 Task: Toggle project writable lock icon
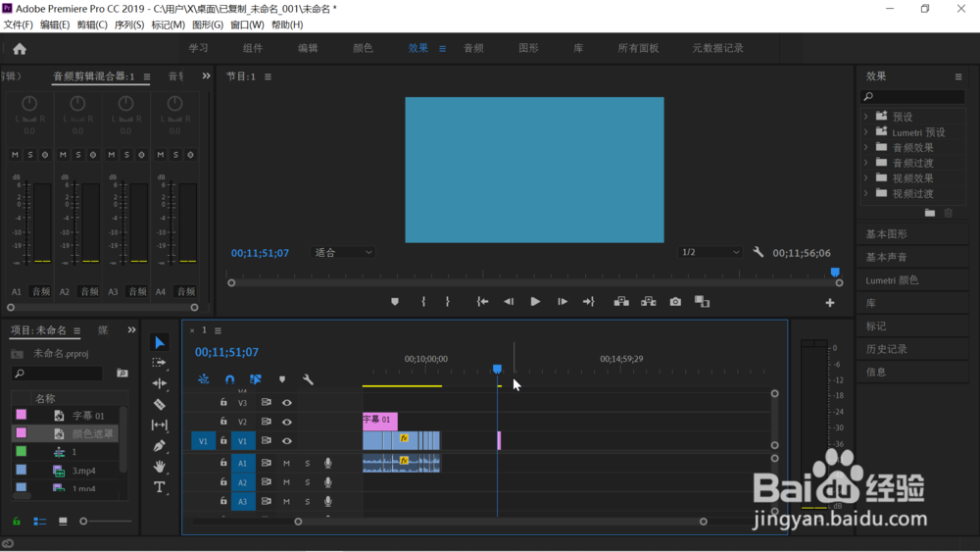(x=17, y=522)
